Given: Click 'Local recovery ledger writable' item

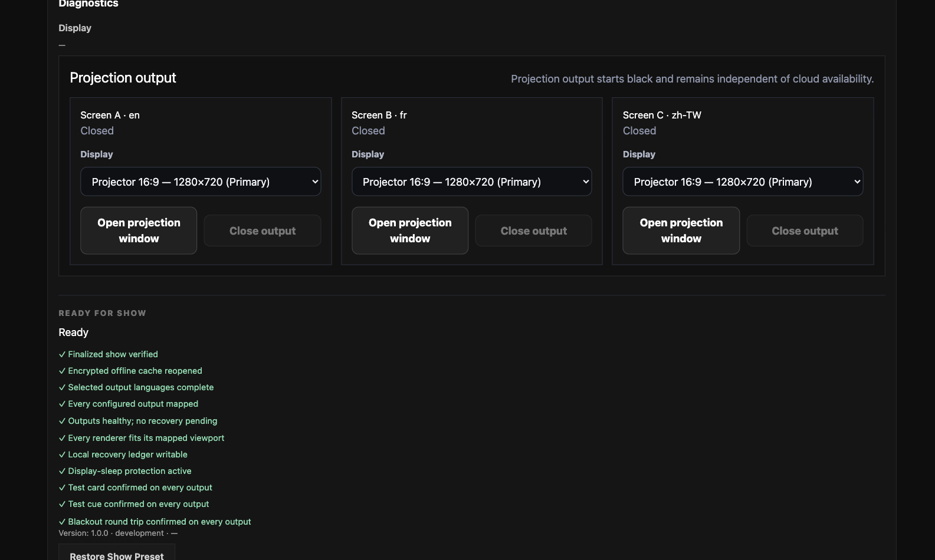Looking at the screenshot, I should coord(123,454).
